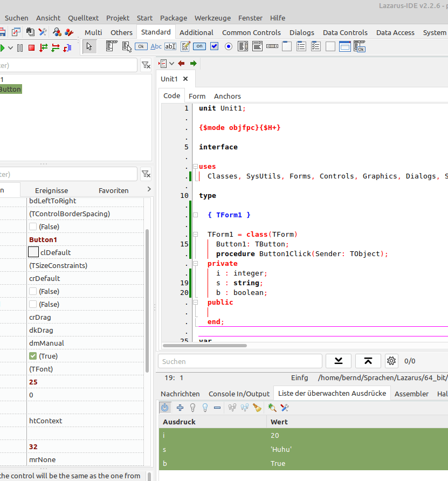This screenshot has width=448, height=481.
Task: Pick the TListBox component icon
Action: pyautogui.click(x=243, y=46)
